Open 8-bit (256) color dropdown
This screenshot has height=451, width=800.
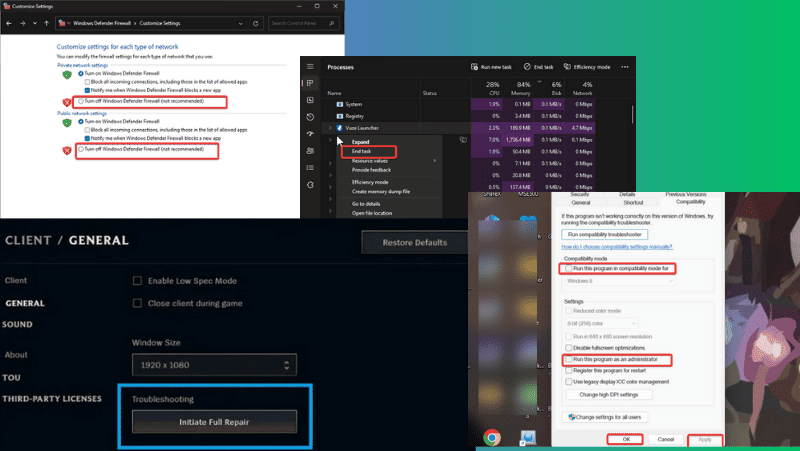601,323
